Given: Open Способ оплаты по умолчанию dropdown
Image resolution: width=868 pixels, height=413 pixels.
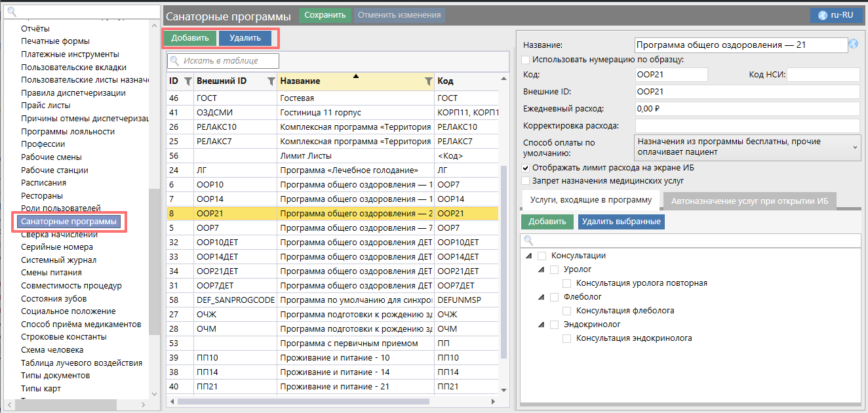Looking at the screenshot, I should click(x=747, y=147).
